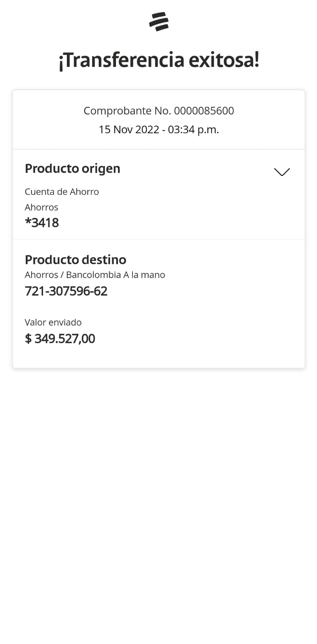
Task: Select the amount $ 349.527,00
Action: click(60, 339)
